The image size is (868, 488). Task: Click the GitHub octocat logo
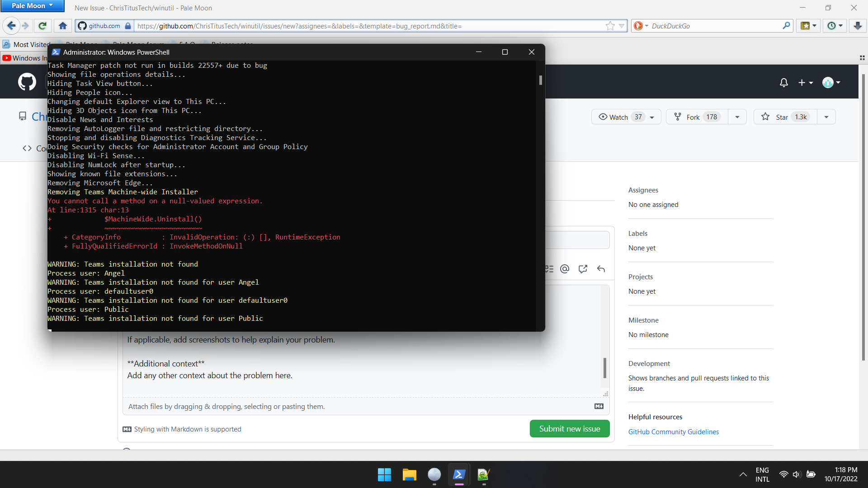27,82
